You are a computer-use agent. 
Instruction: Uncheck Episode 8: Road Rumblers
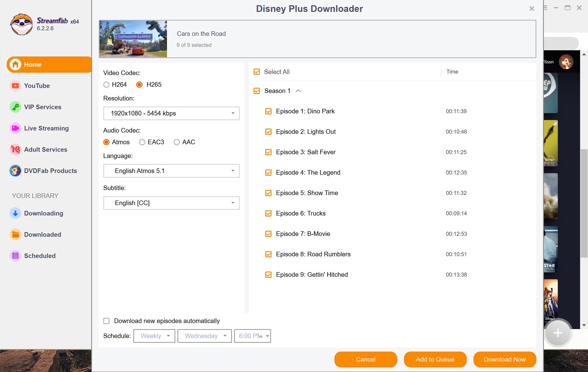pyautogui.click(x=268, y=254)
